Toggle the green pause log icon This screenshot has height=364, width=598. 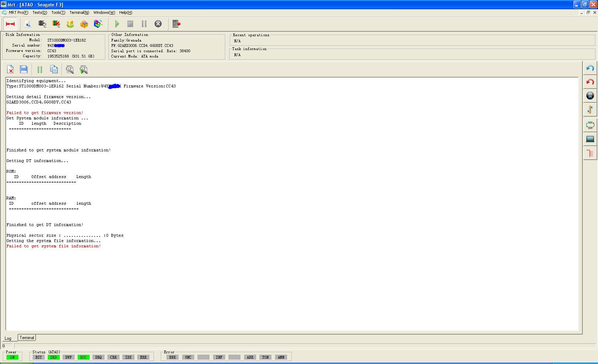[x=40, y=70]
